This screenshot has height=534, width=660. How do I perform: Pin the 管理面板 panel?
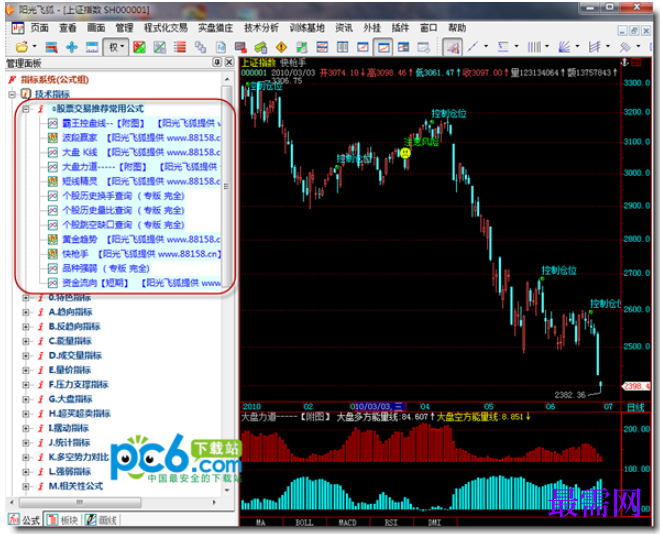(217, 62)
